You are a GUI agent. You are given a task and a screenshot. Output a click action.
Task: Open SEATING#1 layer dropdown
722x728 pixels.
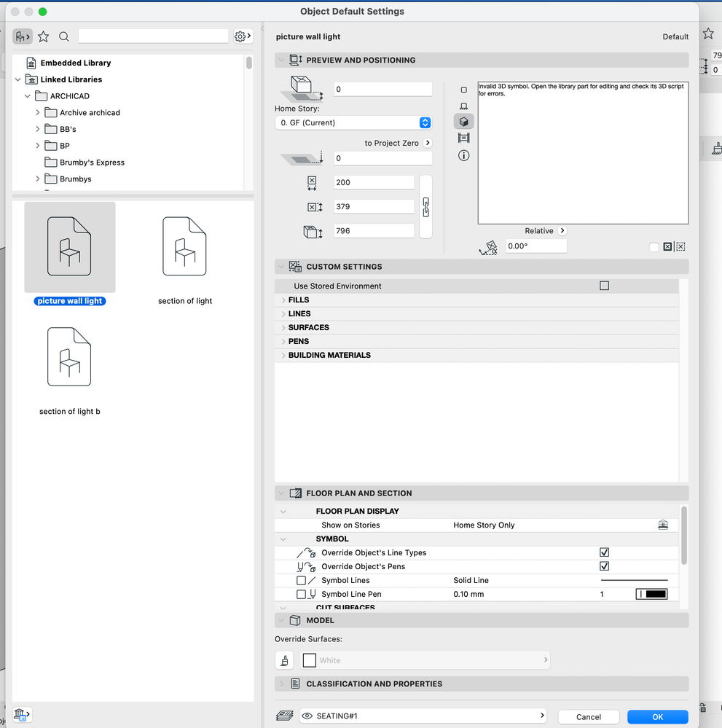(423, 716)
